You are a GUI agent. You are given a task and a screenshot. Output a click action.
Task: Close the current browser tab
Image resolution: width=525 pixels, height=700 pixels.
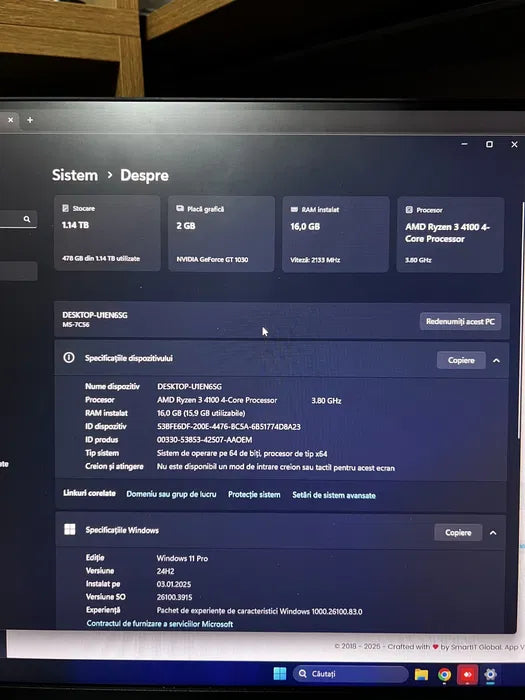10,120
